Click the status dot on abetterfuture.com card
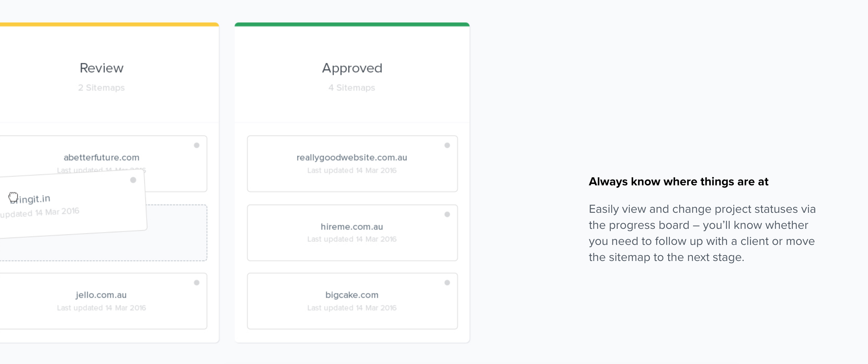The width and height of the screenshot is (868, 364). [x=197, y=146]
